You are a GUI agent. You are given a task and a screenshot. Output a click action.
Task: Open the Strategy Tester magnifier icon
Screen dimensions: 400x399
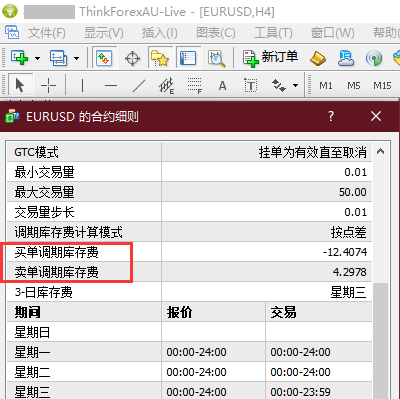[216, 58]
